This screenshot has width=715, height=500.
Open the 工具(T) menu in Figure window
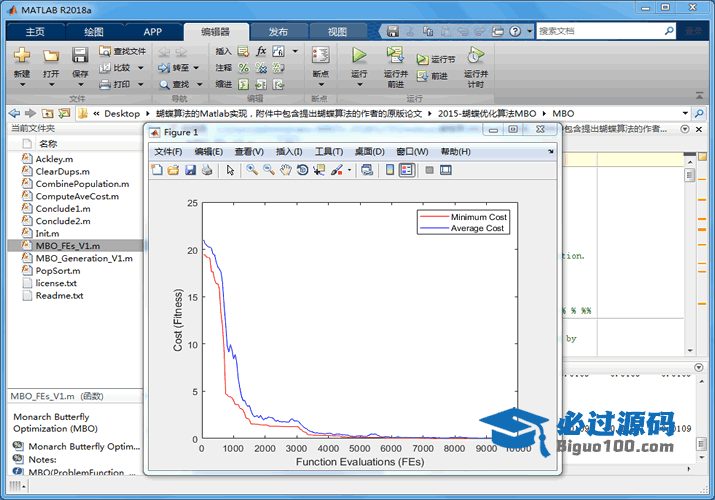coord(329,151)
